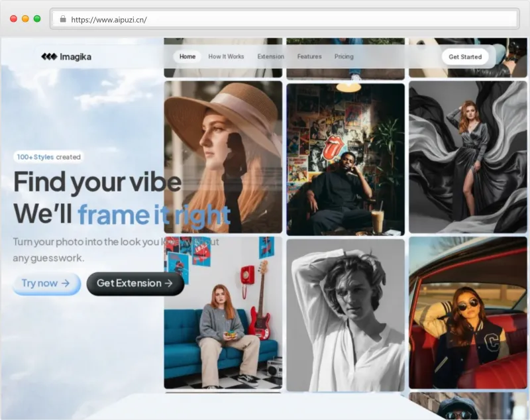Open the How It Works page
Viewport: 530px width, 420px height.
coord(226,57)
